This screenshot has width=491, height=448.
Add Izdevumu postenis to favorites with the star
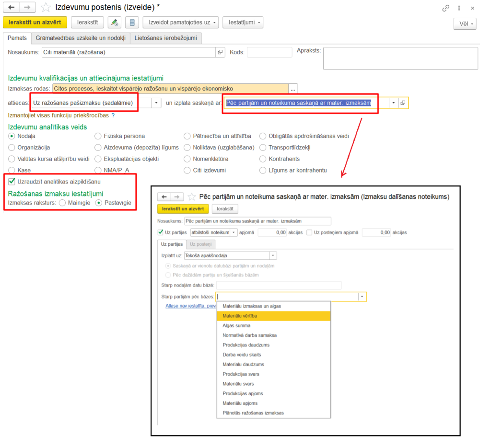(46, 8)
